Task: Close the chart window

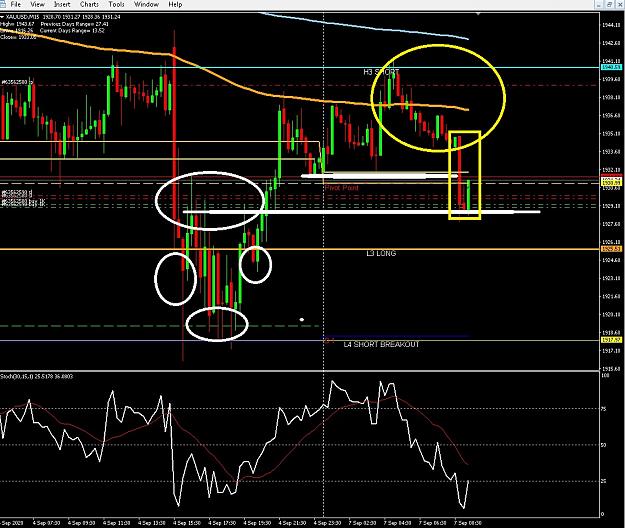Action: [x=620, y=4]
